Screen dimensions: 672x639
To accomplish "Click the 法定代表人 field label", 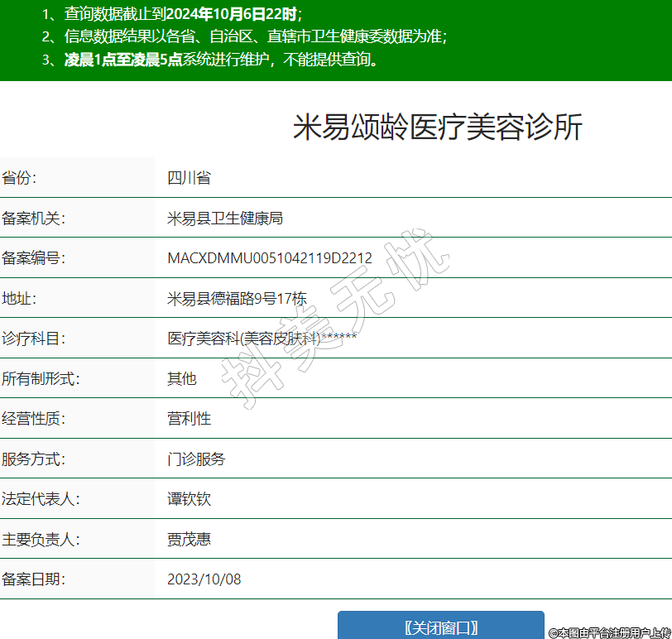I will [41, 499].
